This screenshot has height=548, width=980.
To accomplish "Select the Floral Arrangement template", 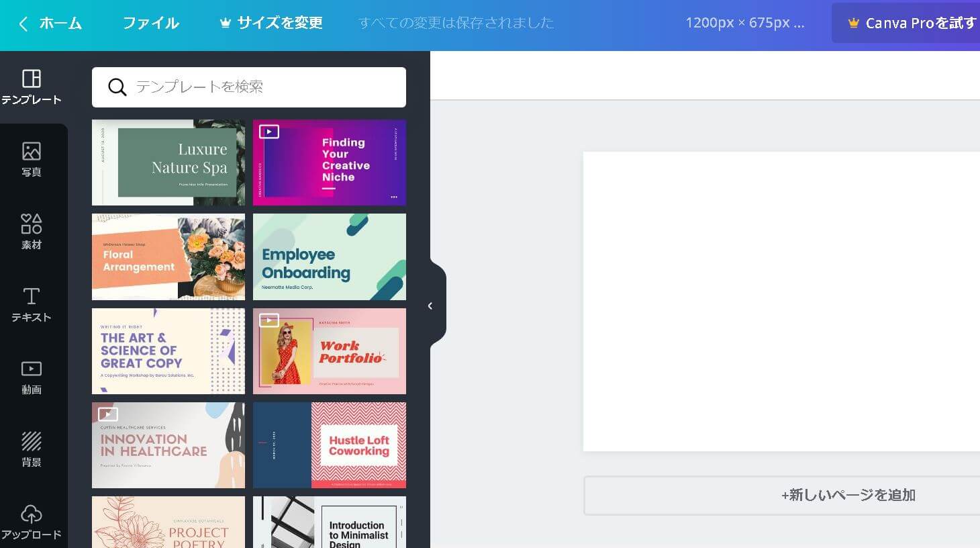I will point(168,257).
